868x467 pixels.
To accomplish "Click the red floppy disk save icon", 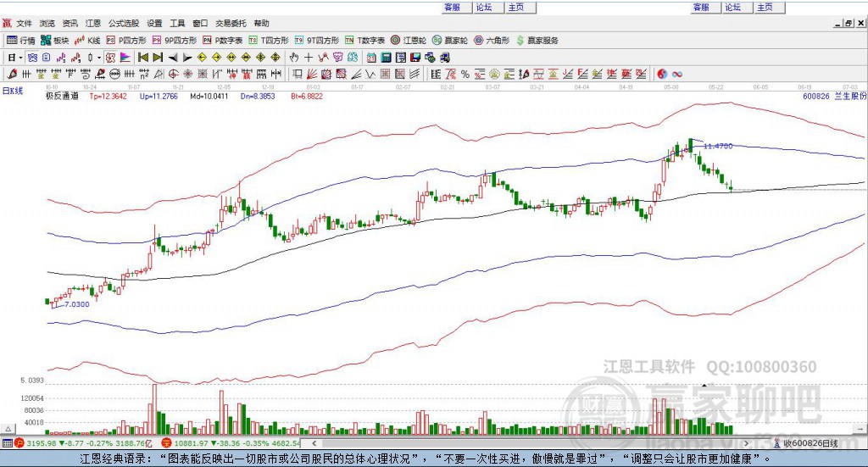I will click(x=415, y=58).
